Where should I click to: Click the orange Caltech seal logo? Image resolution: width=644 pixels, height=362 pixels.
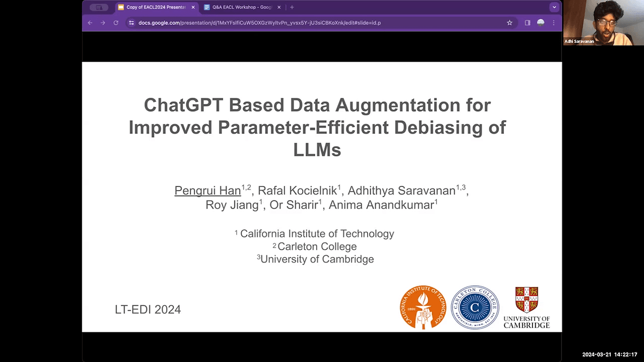423,307
